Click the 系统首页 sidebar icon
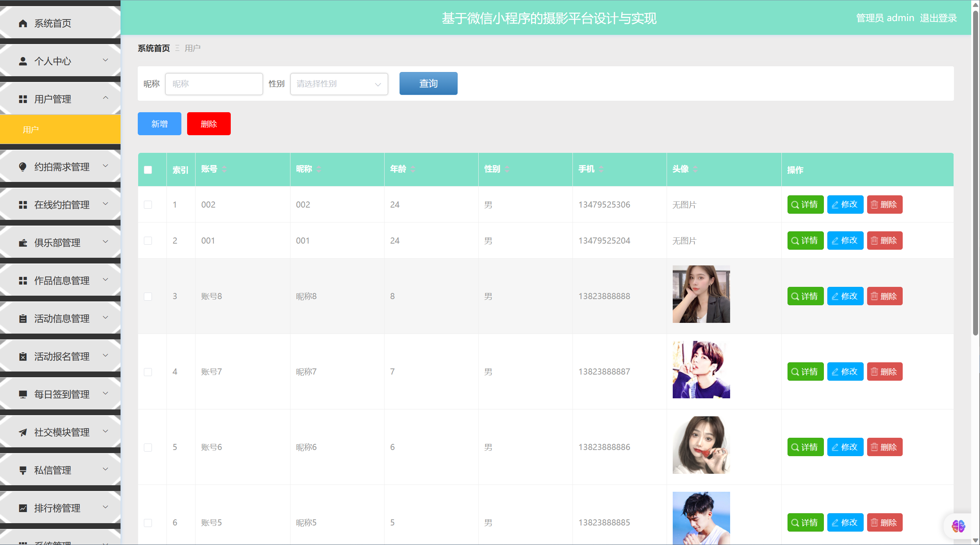Image resolution: width=980 pixels, height=545 pixels. click(22, 23)
